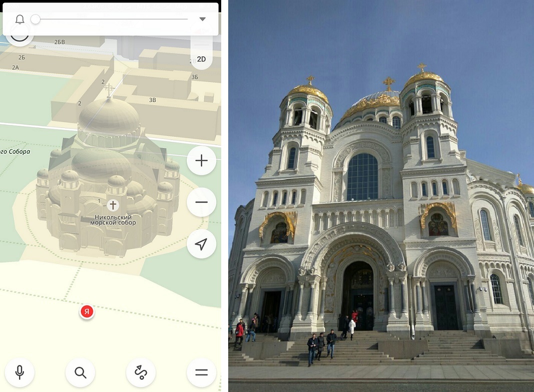Open the search magnifier button
Image resolution: width=534 pixels, height=392 pixels.
coord(80,372)
